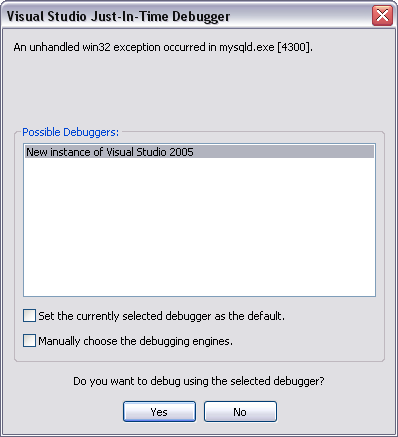This screenshot has height=437, width=398.
Task: Click the process ID [4300] in the message
Action: [294, 47]
